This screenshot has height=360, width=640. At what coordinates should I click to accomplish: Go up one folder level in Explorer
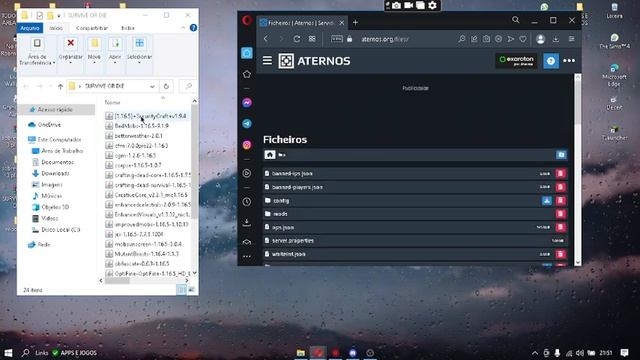coord(60,87)
